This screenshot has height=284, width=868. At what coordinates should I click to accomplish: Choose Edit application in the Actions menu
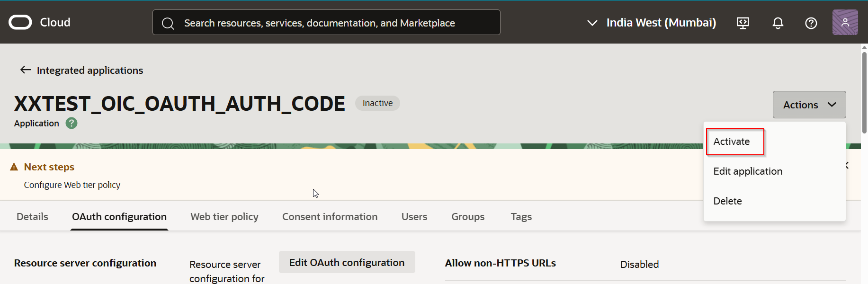(748, 171)
